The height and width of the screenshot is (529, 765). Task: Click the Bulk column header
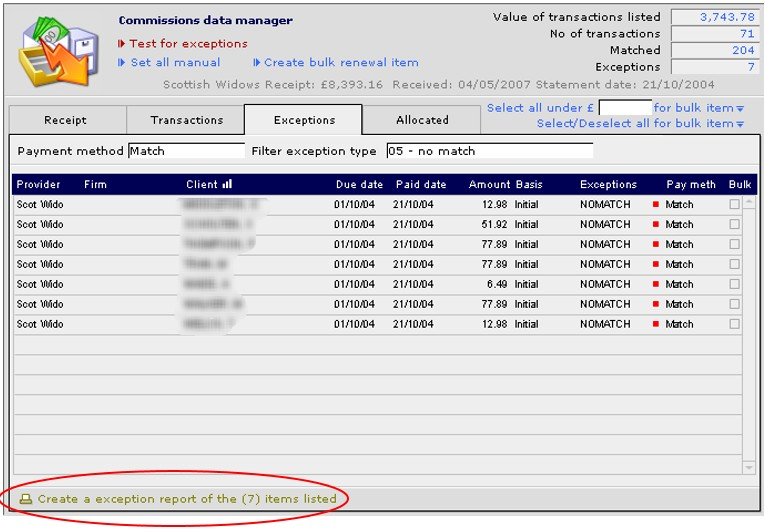coord(740,184)
